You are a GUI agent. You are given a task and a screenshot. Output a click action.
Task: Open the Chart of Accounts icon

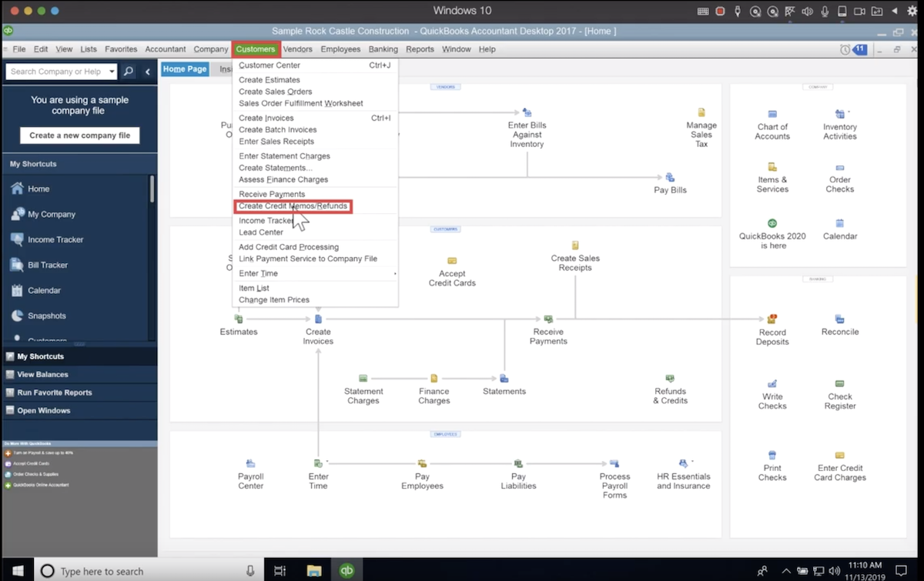772,114
